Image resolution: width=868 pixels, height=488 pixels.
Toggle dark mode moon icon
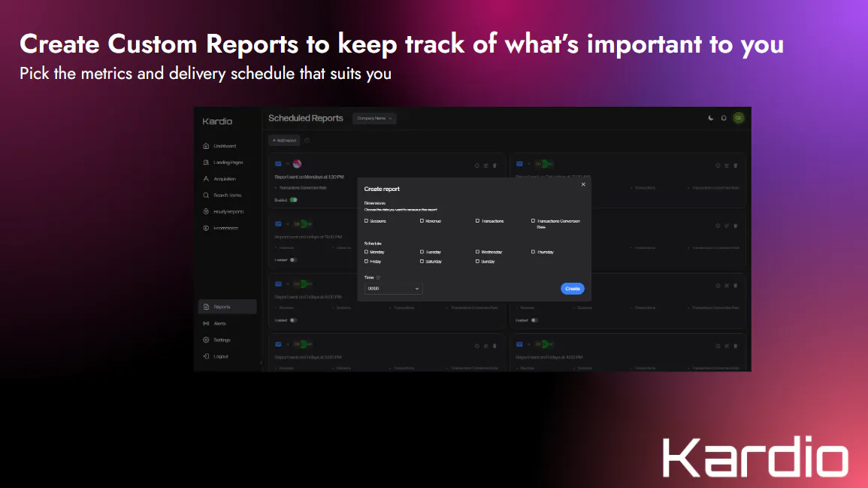(x=711, y=118)
